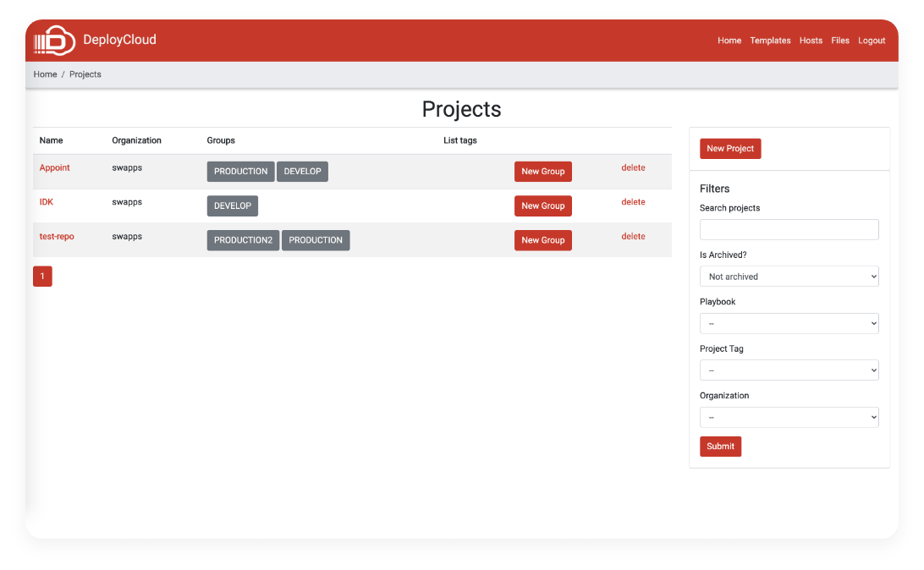Select PRODUCTION group in test-repo row
The width and height of the screenshot is (924, 570).
(316, 240)
